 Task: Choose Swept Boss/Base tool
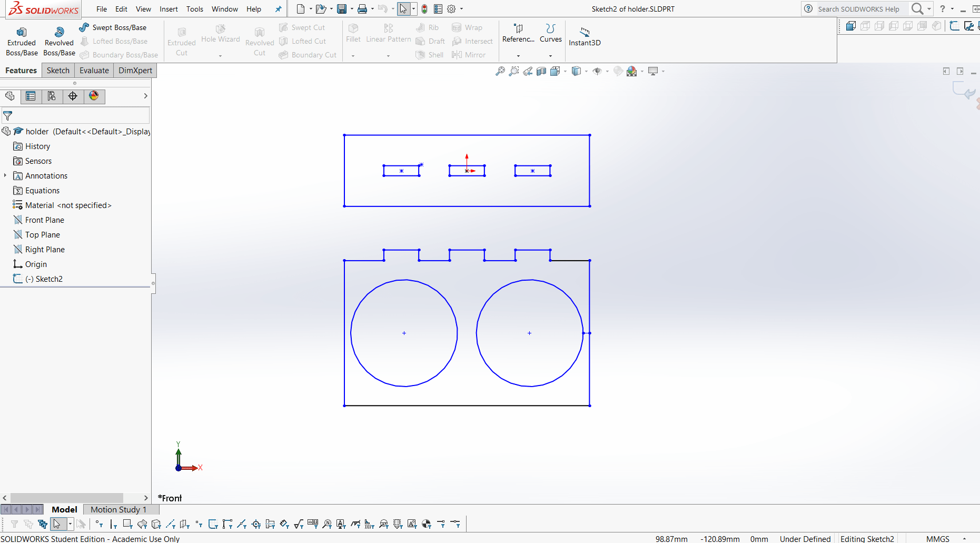113,27
